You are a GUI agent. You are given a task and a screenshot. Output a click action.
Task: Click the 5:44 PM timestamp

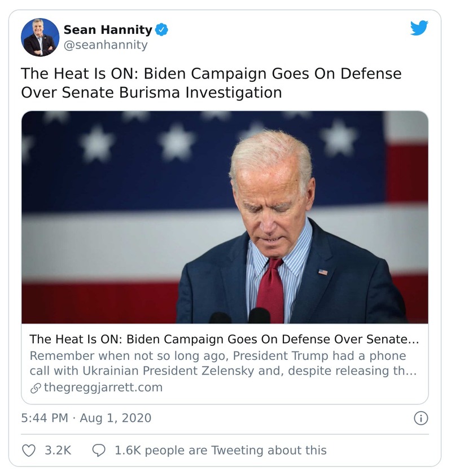point(44,418)
